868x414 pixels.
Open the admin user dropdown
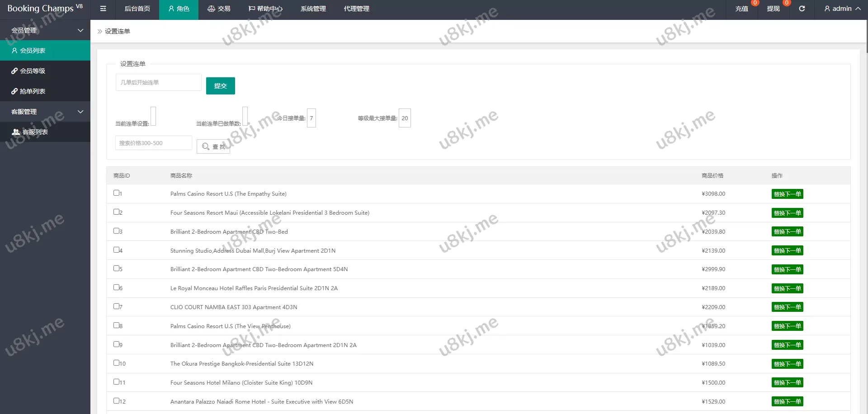pyautogui.click(x=842, y=9)
